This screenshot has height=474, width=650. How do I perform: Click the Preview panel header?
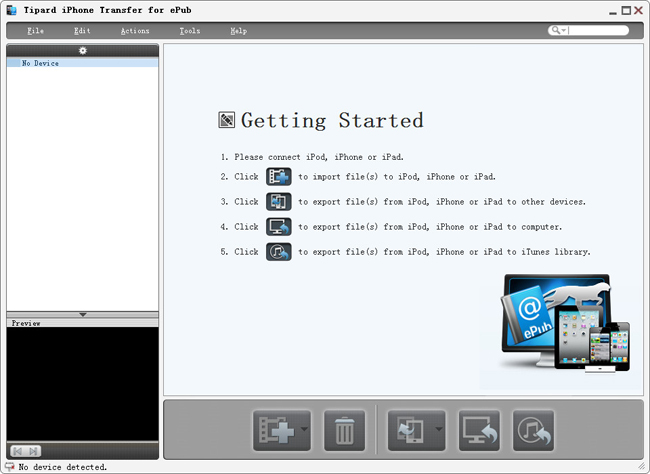(82, 323)
